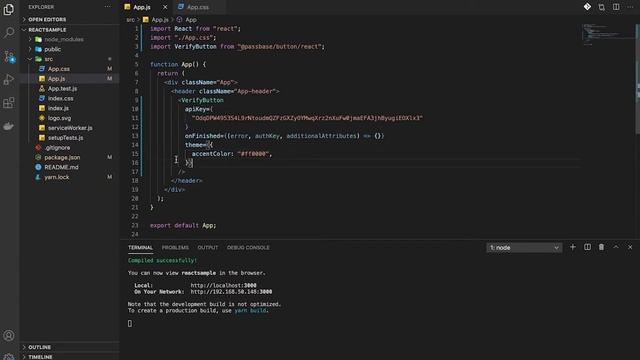Click the App.js breadcrumb segment
The width and height of the screenshot is (640, 360).
[156, 20]
